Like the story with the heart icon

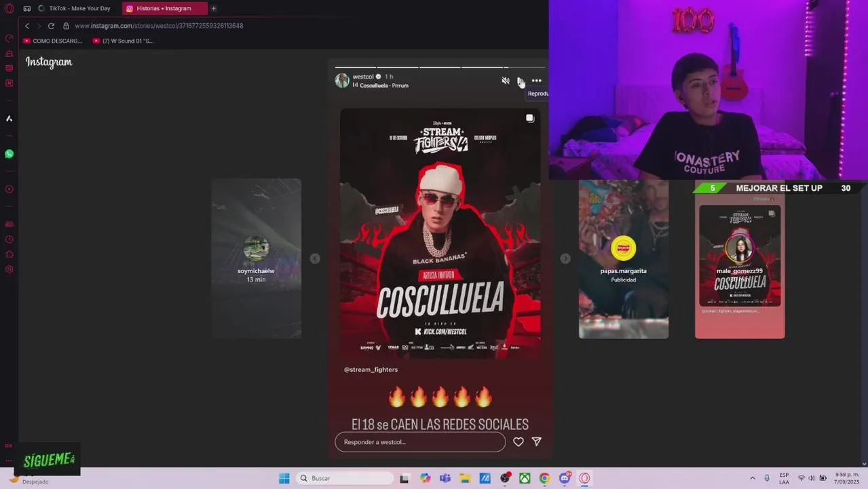518,441
